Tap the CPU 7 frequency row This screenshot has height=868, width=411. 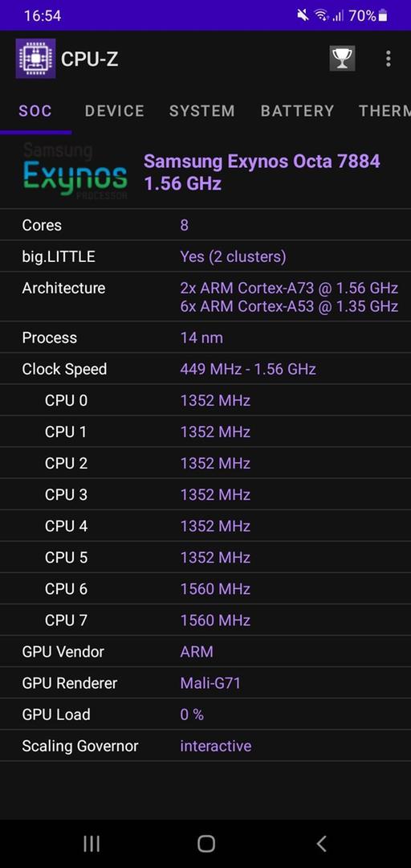coord(205,620)
